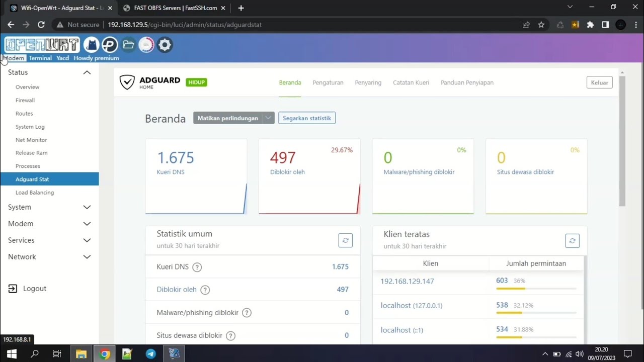644x362 pixels.
Task: Click the circular gauge icon in header
Action: pos(146,45)
